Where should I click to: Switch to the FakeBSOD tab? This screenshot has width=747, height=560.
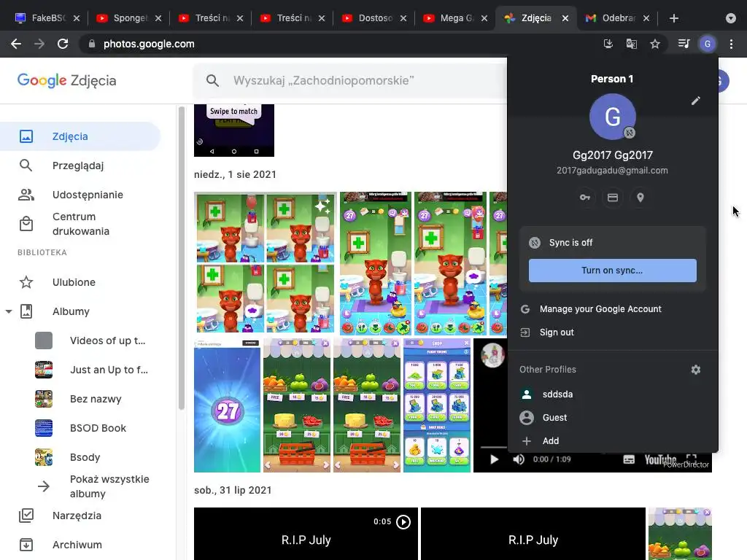(x=47, y=18)
